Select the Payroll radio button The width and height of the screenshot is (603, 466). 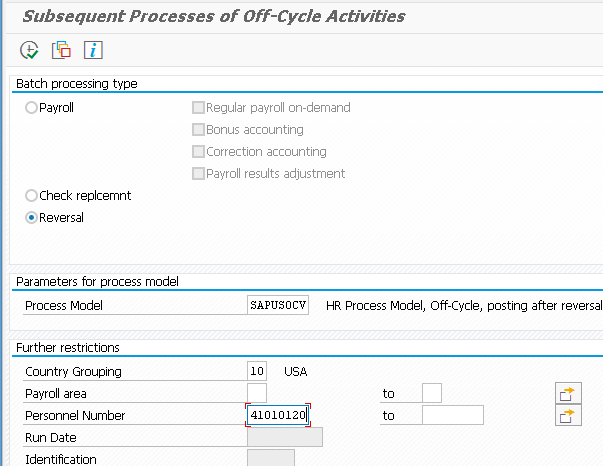pos(32,108)
